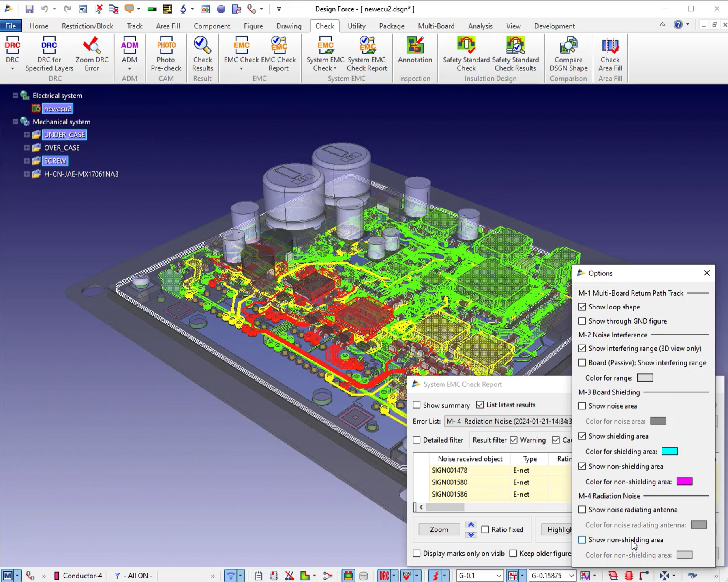Change the cyan shielding area color
The image size is (728, 582).
point(669,451)
